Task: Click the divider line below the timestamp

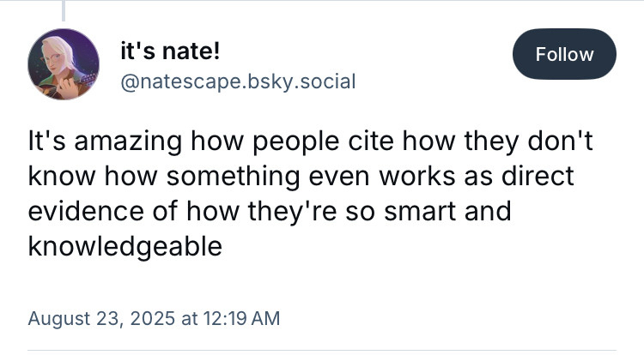Action: [x=322, y=350]
